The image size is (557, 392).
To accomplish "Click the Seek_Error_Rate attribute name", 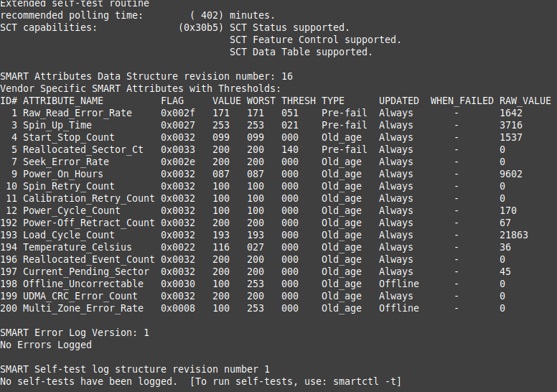I will click(66, 162).
